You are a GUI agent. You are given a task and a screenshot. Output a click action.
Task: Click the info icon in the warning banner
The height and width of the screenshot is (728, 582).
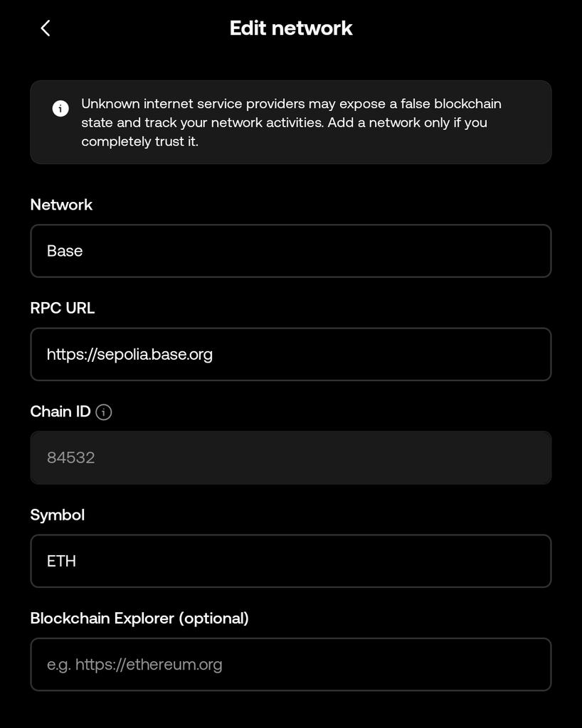click(60, 108)
